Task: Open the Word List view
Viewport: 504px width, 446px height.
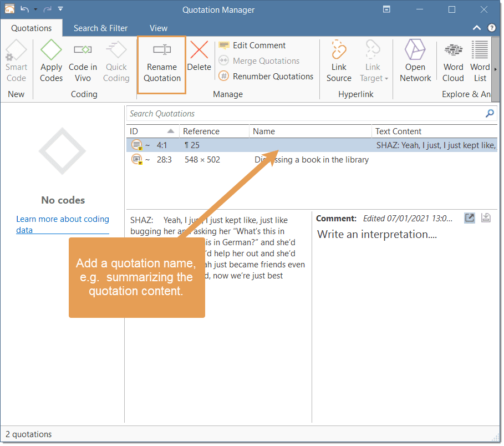Action: (x=480, y=60)
